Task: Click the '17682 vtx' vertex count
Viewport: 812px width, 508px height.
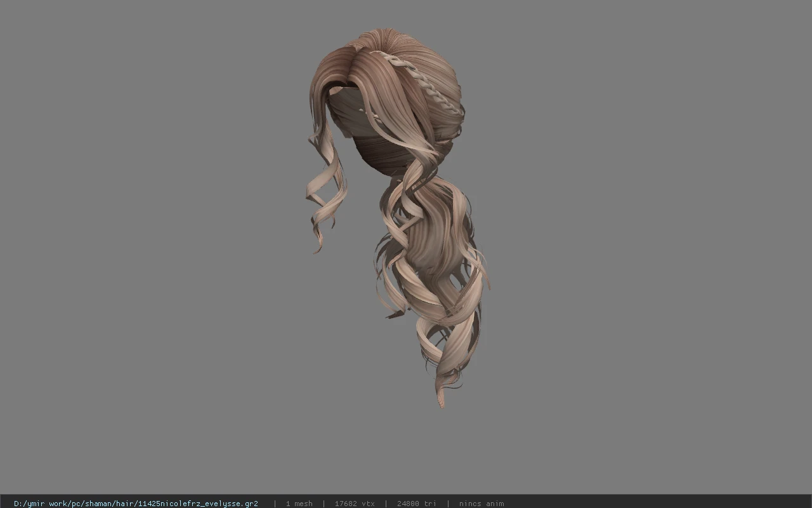Action: tap(355, 504)
